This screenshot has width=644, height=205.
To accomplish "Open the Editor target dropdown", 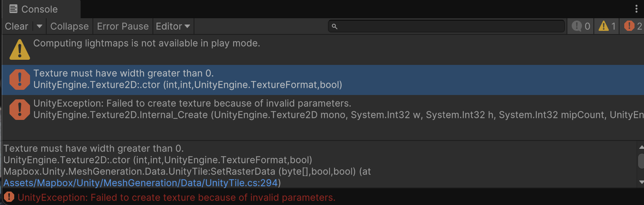I will [173, 26].
